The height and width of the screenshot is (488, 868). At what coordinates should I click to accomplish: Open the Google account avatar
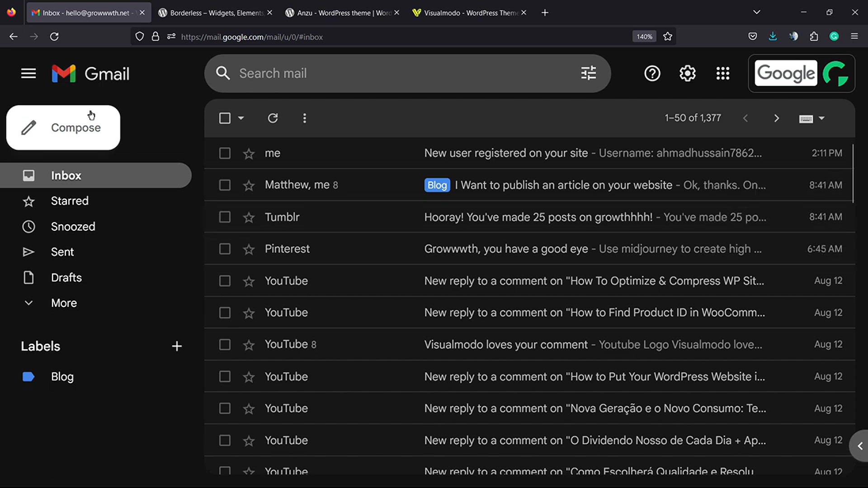[x=835, y=73]
